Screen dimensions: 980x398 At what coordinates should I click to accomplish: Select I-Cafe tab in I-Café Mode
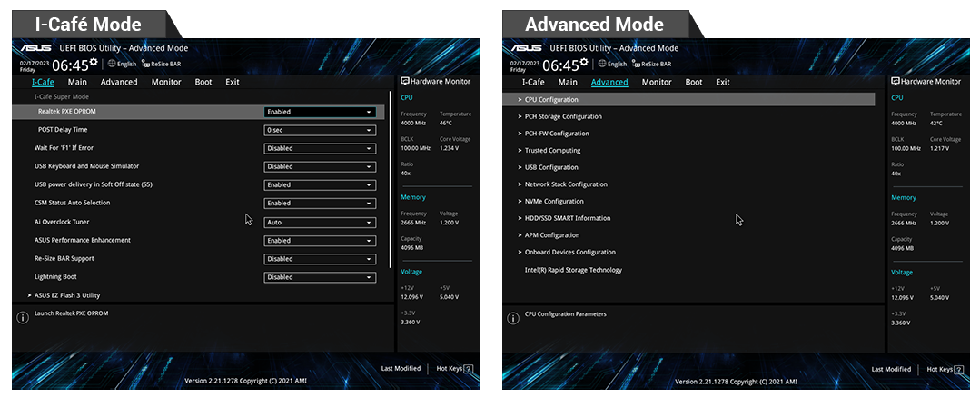pyautogui.click(x=43, y=82)
